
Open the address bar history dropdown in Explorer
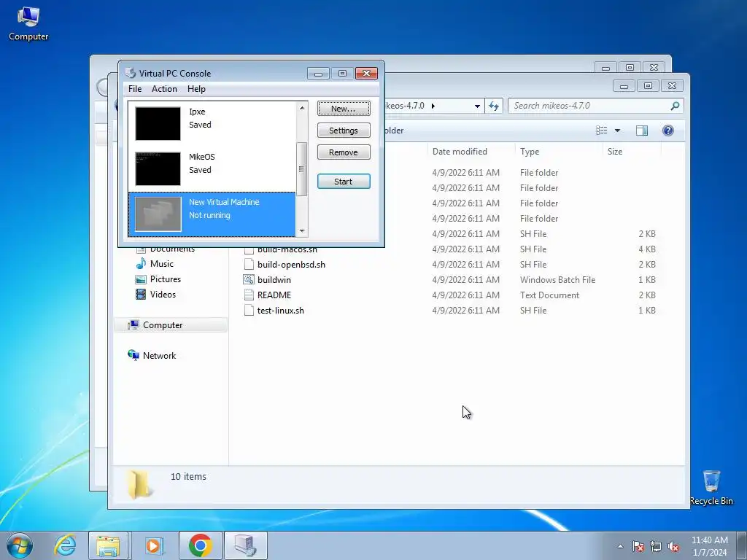point(477,106)
